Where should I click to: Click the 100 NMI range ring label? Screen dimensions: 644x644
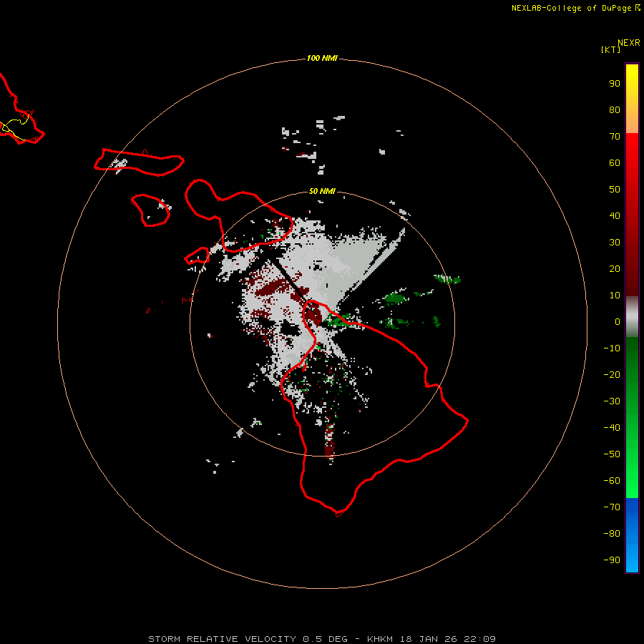(x=322, y=58)
